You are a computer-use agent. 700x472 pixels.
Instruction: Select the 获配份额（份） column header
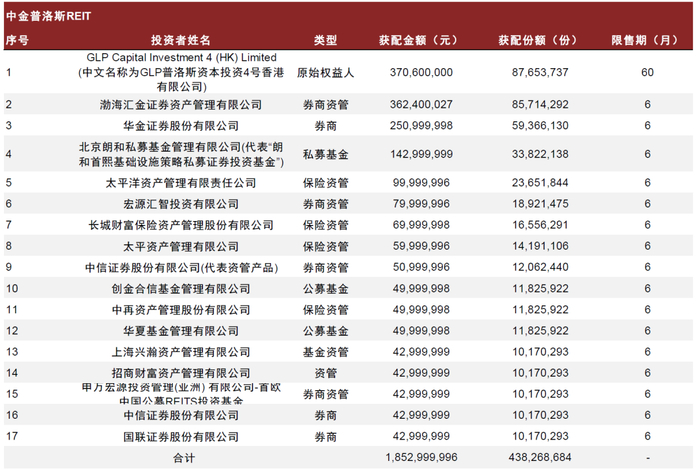point(540,40)
